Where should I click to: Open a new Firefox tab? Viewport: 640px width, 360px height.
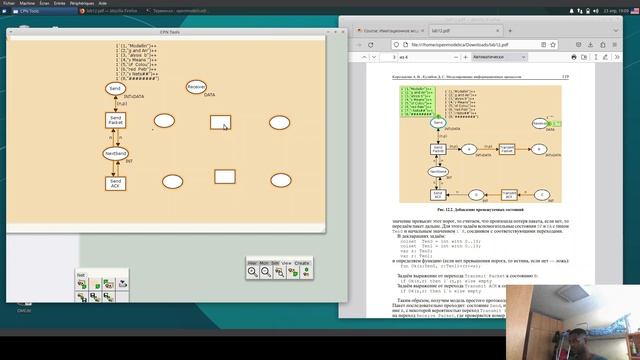pos(510,31)
